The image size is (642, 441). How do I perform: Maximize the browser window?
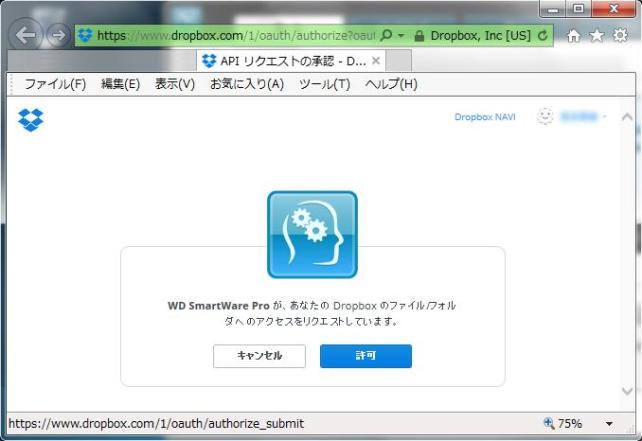coord(579,9)
